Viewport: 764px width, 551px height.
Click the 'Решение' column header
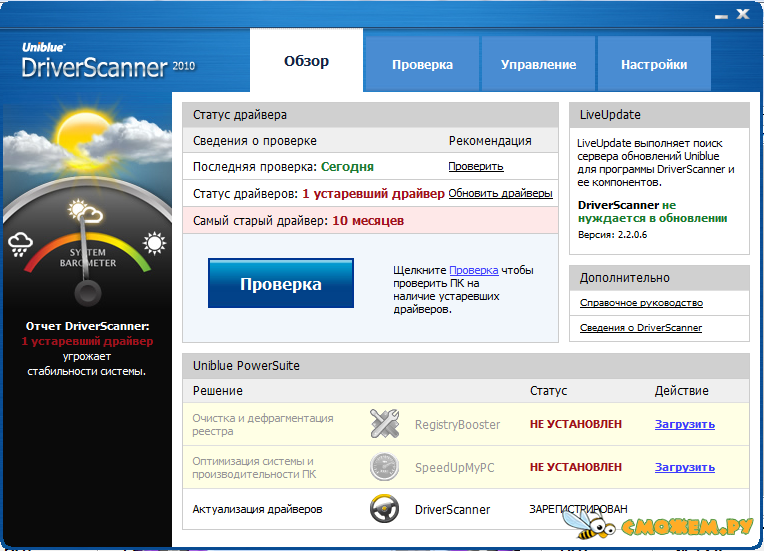[x=218, y=391]
